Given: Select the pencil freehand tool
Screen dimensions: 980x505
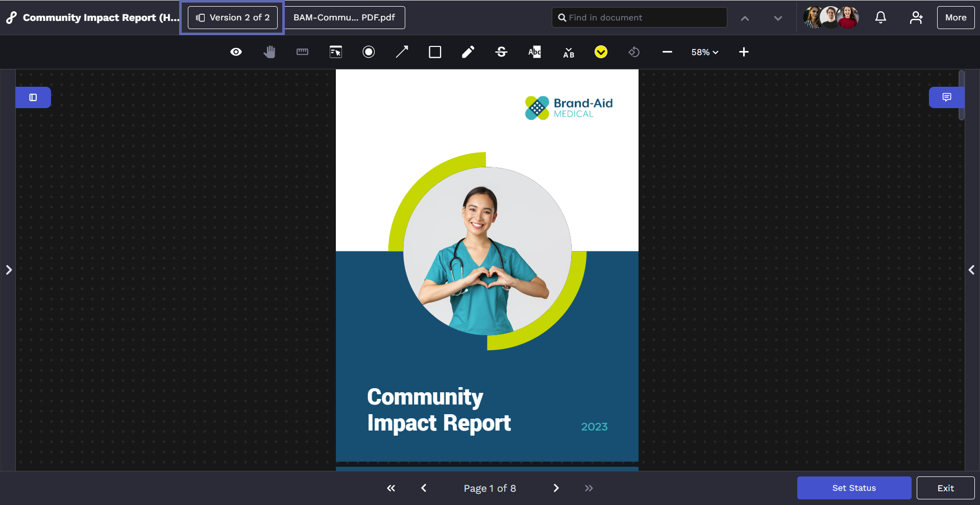Looking at the screenshot, I should click(468, 52).
